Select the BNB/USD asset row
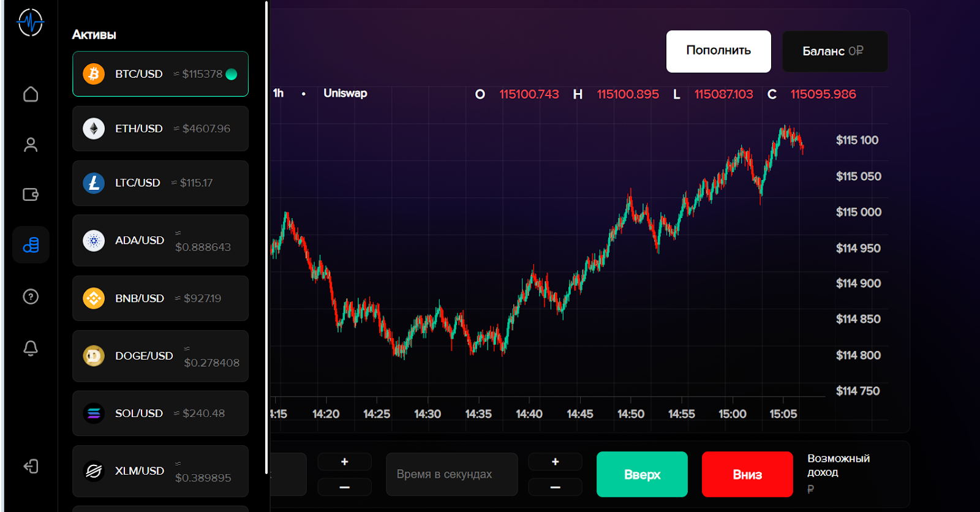This screenshot has width=980, height=512. point(160,298)
